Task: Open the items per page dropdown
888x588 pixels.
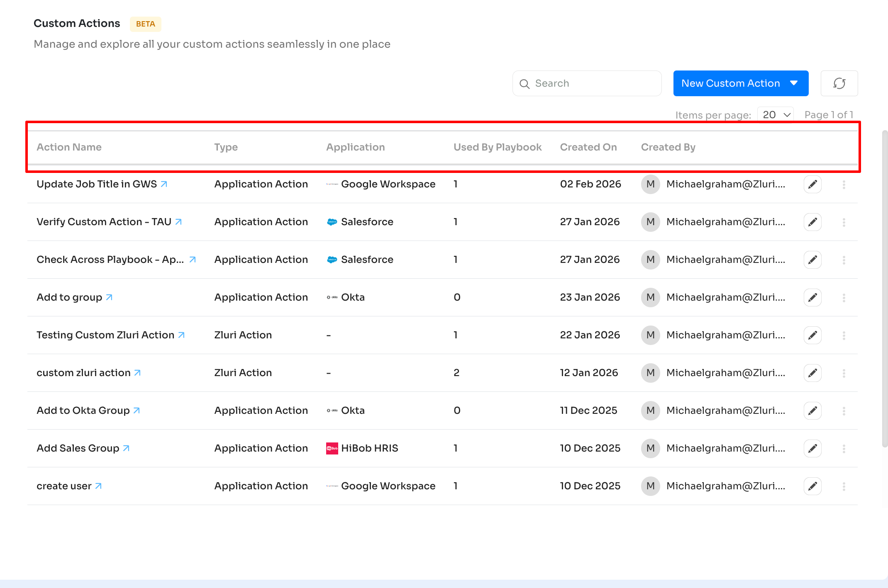Action: point(775,115)
